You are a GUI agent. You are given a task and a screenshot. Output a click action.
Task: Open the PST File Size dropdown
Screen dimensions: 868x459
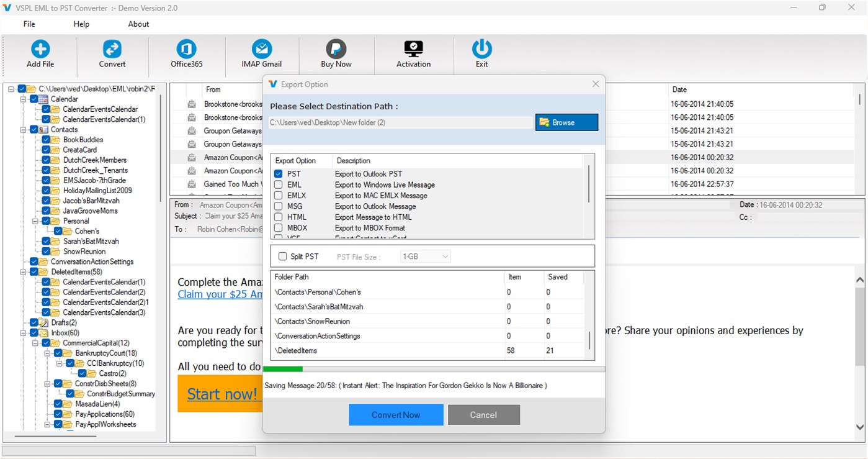(425, 255)
